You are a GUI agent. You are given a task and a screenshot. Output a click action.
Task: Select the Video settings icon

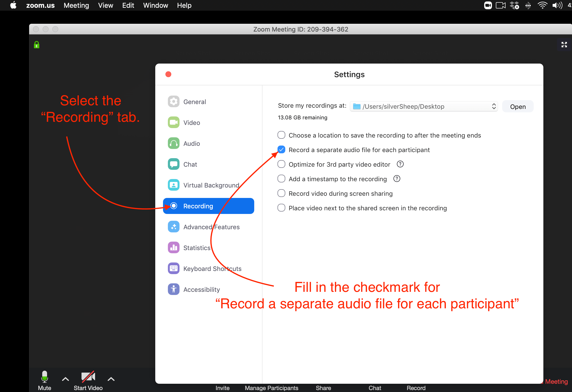point(173,122)
